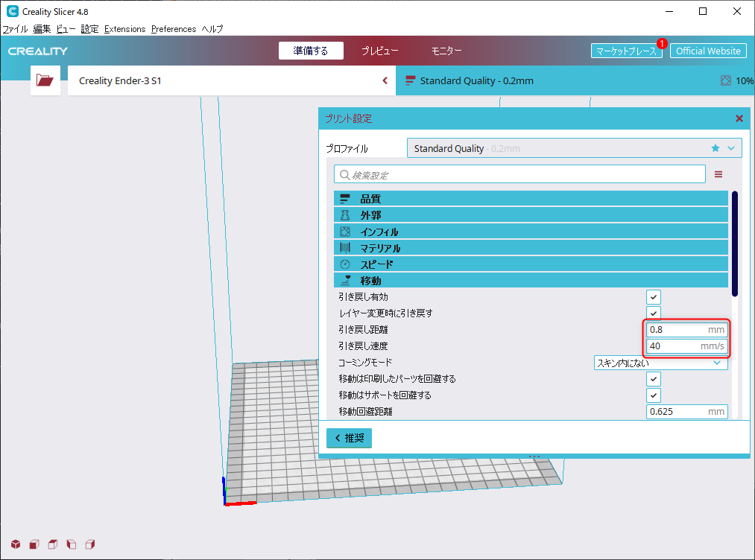The image size is (755, 560).
Task: Click the profile star icon
Action: pyautogui.click(x=715, y=148)
